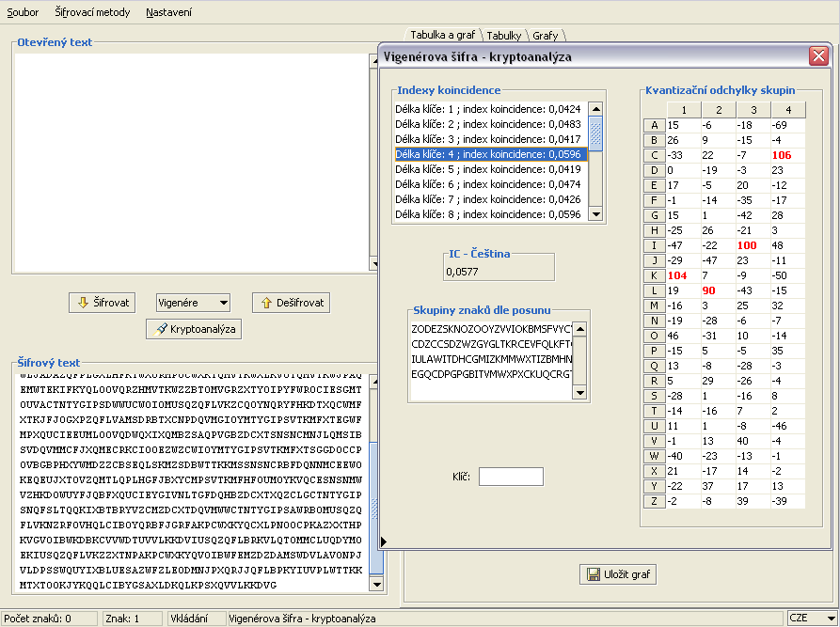Switch to the Tabulky tab
This screenshot has height=627, width=840.
[503, 36]
